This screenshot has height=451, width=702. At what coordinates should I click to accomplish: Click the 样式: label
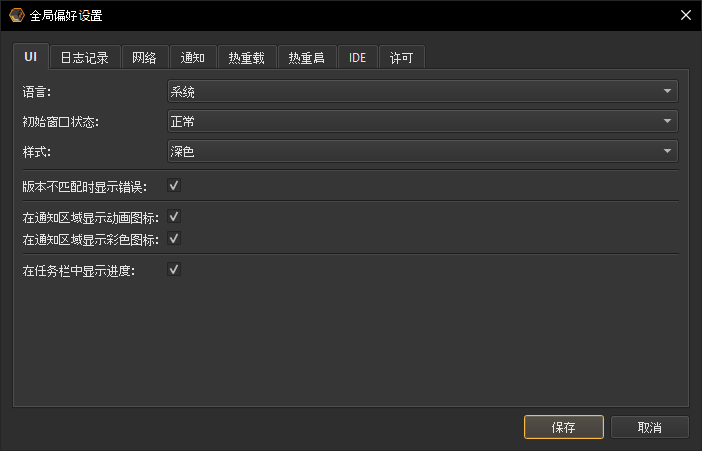pyautogui.click(x=37, y=152)
